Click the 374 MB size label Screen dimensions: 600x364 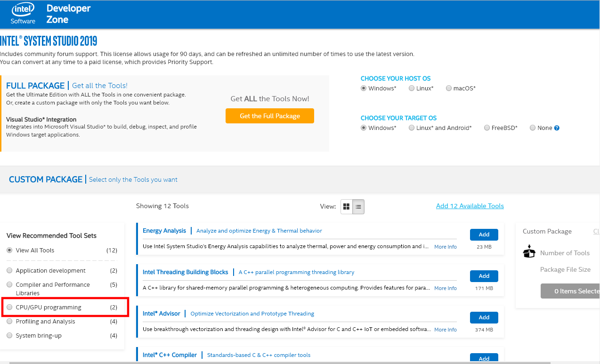click(484, 330)
